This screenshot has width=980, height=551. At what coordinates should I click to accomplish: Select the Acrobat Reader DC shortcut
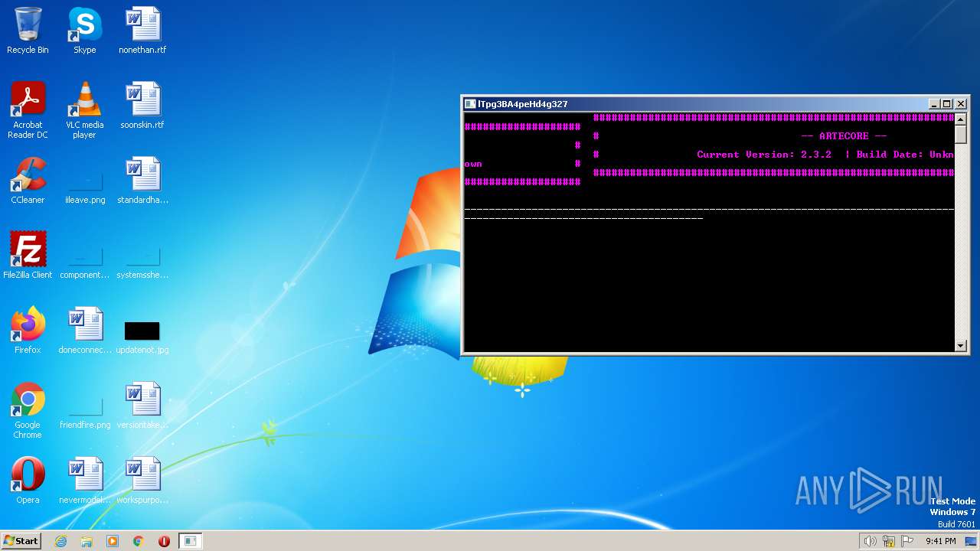click(28, 110)
